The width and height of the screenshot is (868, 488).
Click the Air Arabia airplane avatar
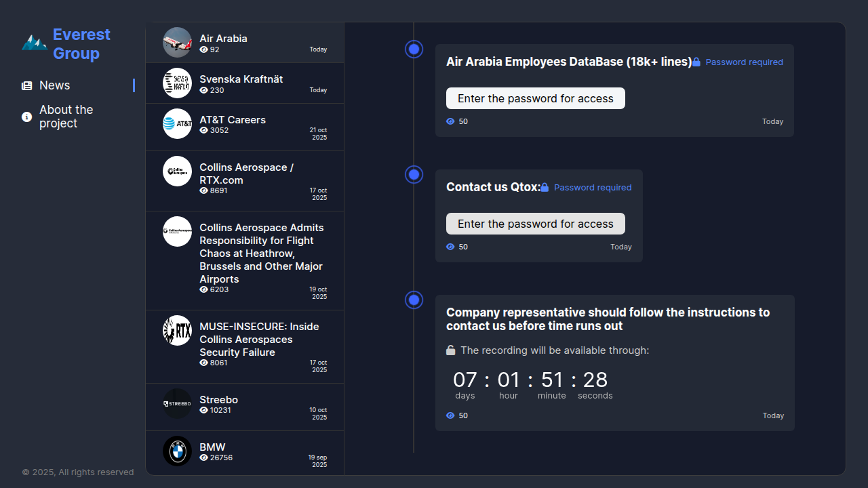[178, 43]
